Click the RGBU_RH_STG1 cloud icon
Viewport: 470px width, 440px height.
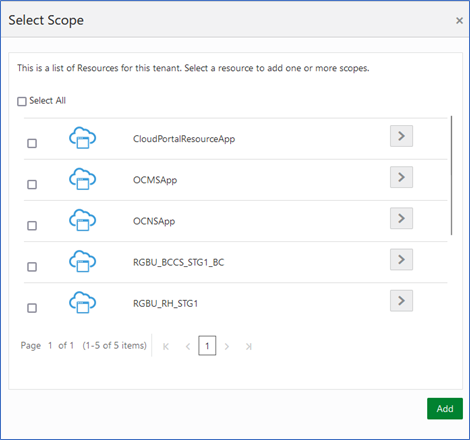click(x=82, y=302)
